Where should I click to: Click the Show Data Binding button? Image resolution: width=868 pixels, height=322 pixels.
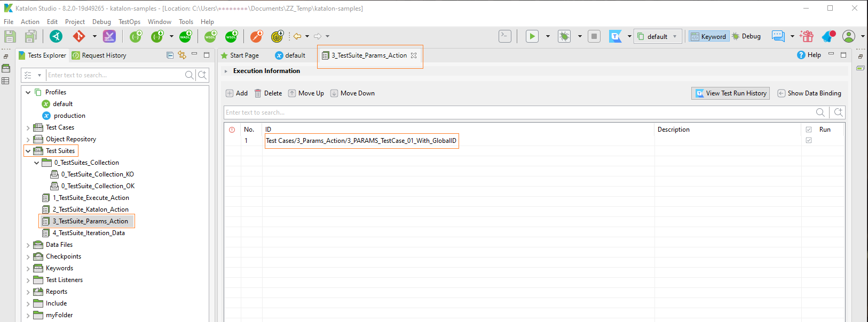809,93
